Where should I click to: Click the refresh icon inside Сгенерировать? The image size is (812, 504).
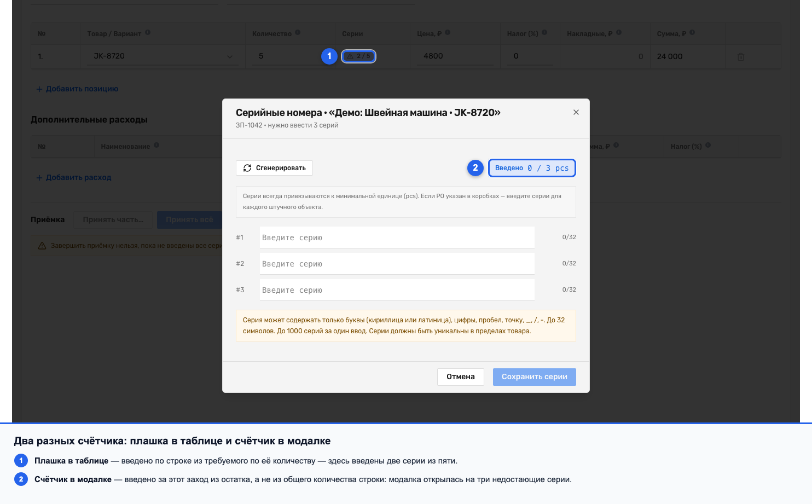(x=247, y=168)
